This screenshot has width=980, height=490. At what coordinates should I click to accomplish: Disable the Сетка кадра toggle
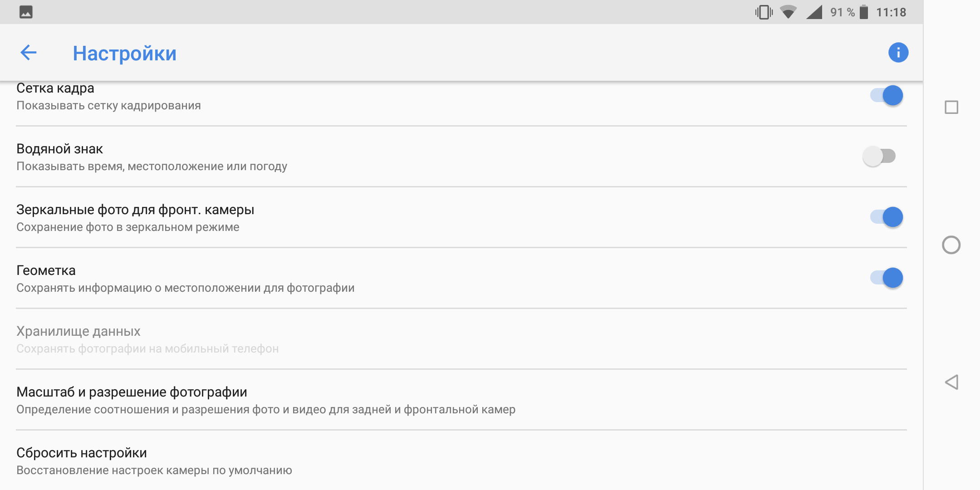tap(887, 95)
